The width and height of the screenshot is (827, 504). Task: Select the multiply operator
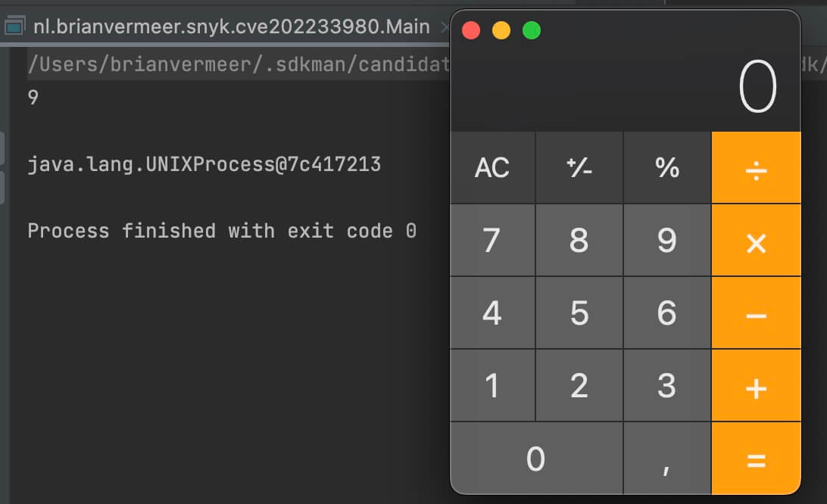click(756, 241)
